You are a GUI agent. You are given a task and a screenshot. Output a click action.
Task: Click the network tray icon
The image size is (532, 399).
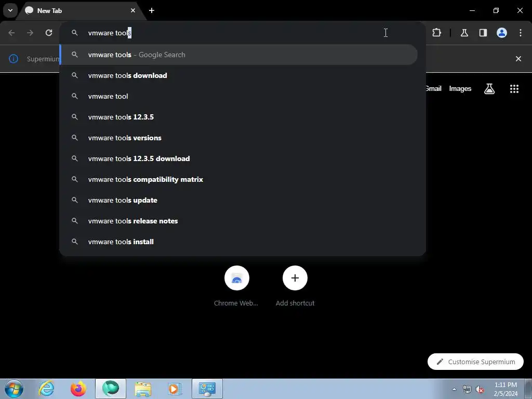point(467,389)
